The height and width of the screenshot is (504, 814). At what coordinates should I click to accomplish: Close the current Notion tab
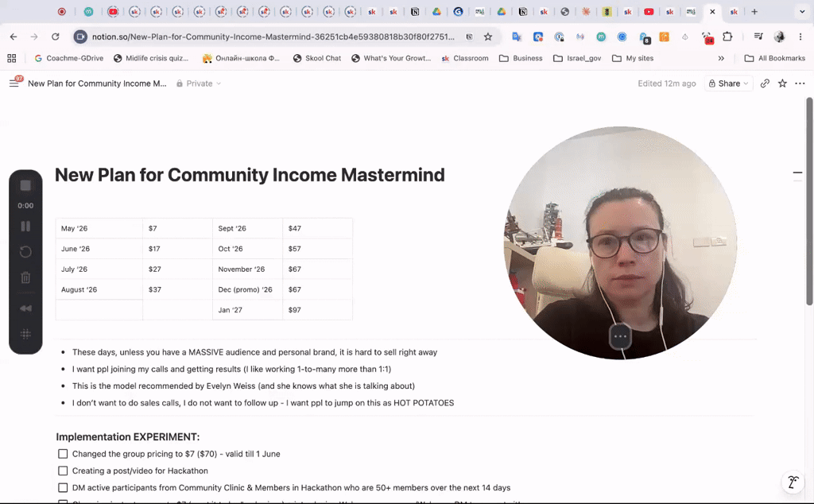[x=712, y=11]
